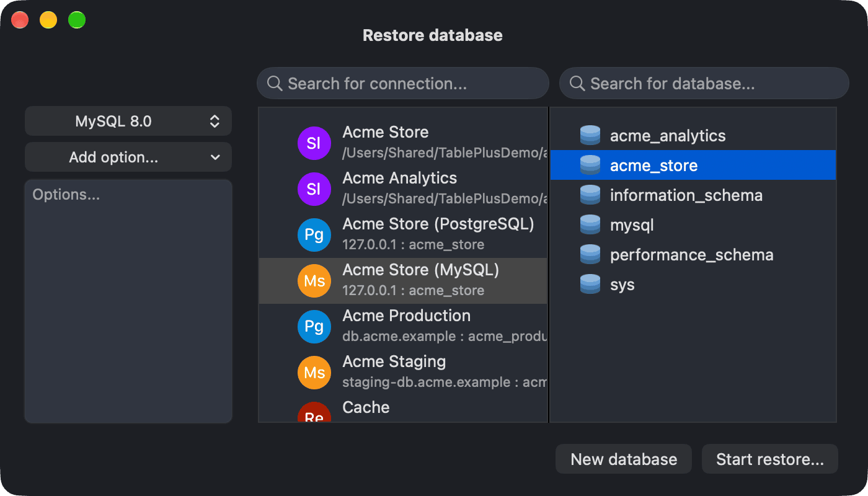
Task: Select the sys database name
Action: point(622,285)
